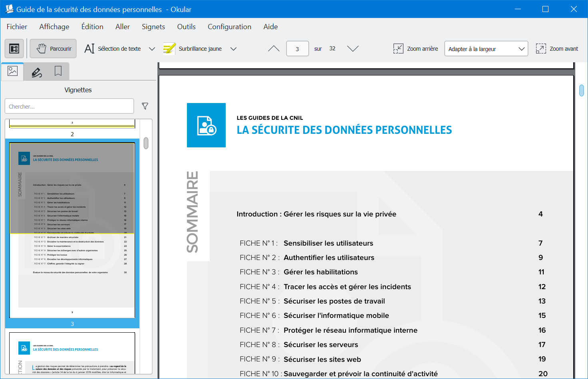
Task: Click 'Authentifier les utilisateurs' entry
Action: pos(329,258)
